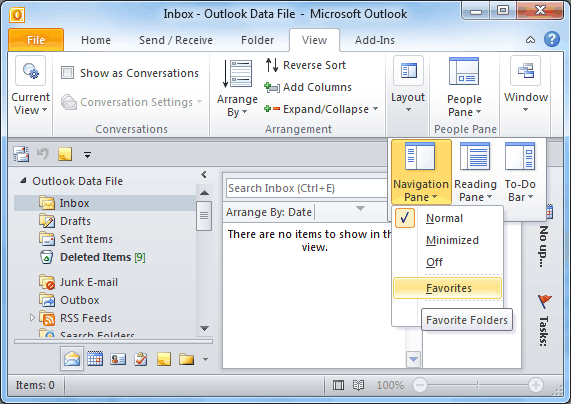571x404 pixels.
Task: Click the Tasks flag icon in To-Do Bar
Action: (544, 301)
